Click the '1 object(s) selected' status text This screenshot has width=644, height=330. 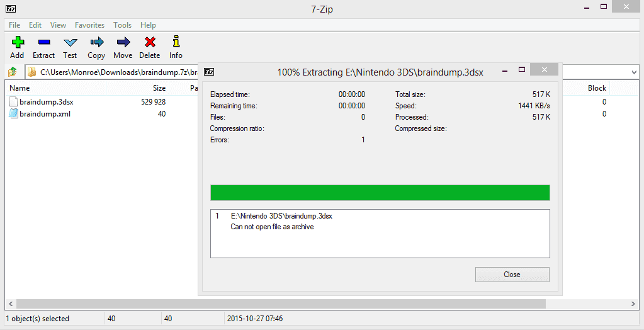click(x=37, y=319)
